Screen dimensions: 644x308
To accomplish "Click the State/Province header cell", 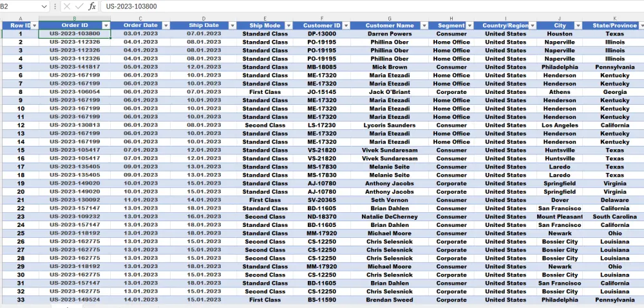I will pos(614,26).
